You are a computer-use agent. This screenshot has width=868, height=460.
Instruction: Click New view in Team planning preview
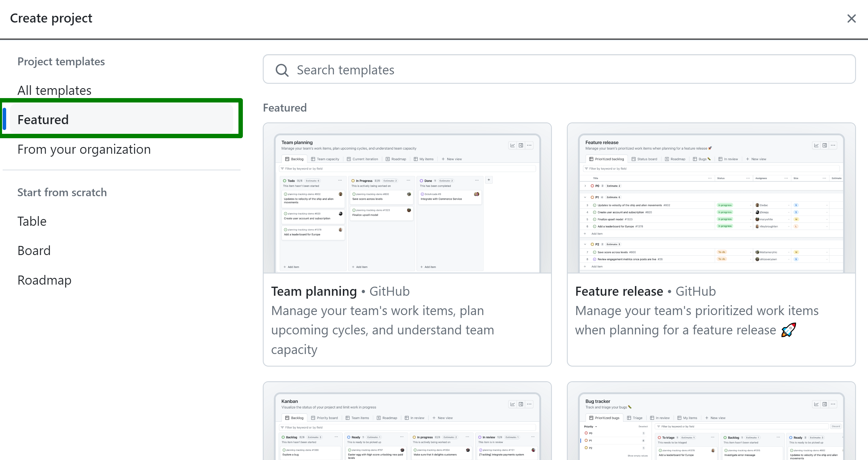(x=451, y=159)
